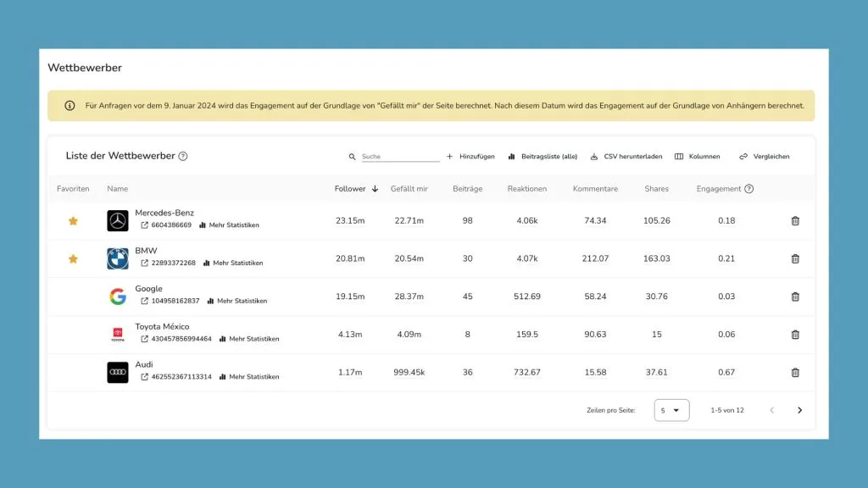Click the Vergleichen button

click(x=764, y=157)
